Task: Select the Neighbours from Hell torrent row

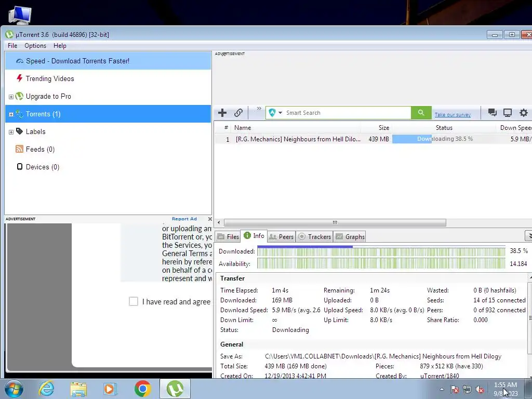Action: tap(373, 139)
